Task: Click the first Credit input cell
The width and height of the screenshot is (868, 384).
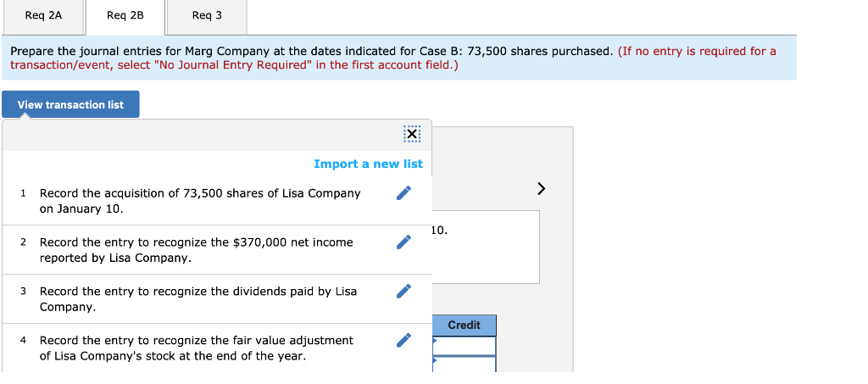Action: [x=464, y=346]
